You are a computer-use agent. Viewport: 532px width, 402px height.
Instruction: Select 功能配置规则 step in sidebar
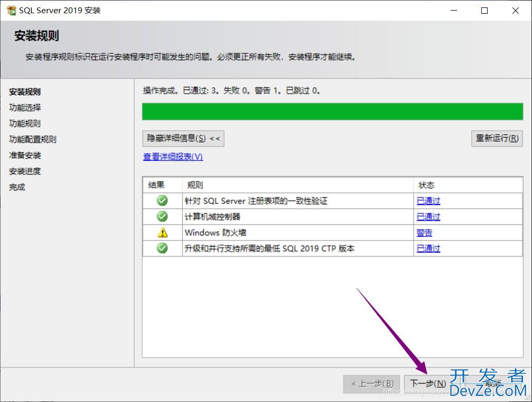33,139
